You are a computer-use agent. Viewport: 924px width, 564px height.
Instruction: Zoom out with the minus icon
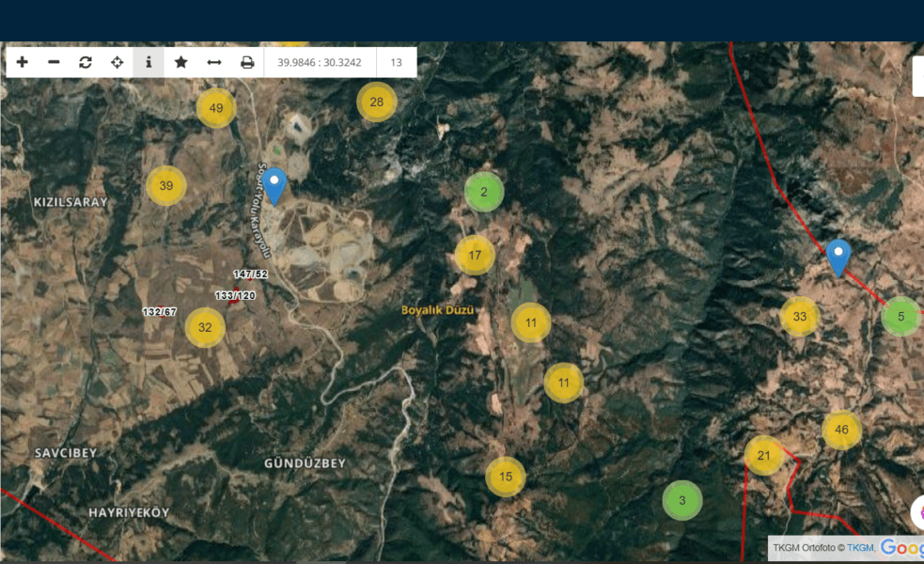point(54,62)
